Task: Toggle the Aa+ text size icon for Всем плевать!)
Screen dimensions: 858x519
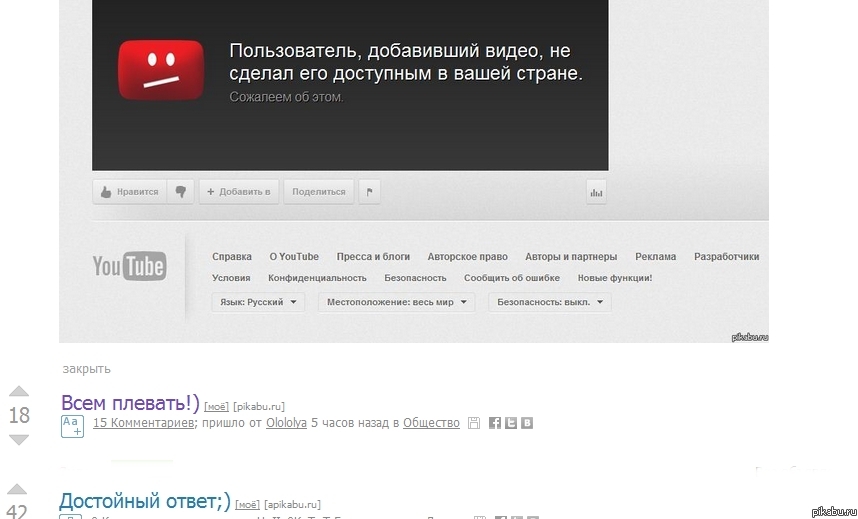Action: 72,426
